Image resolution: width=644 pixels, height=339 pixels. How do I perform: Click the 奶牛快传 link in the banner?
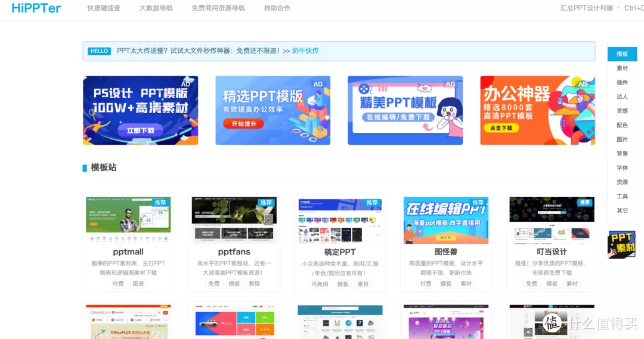(x=305, y=51)
